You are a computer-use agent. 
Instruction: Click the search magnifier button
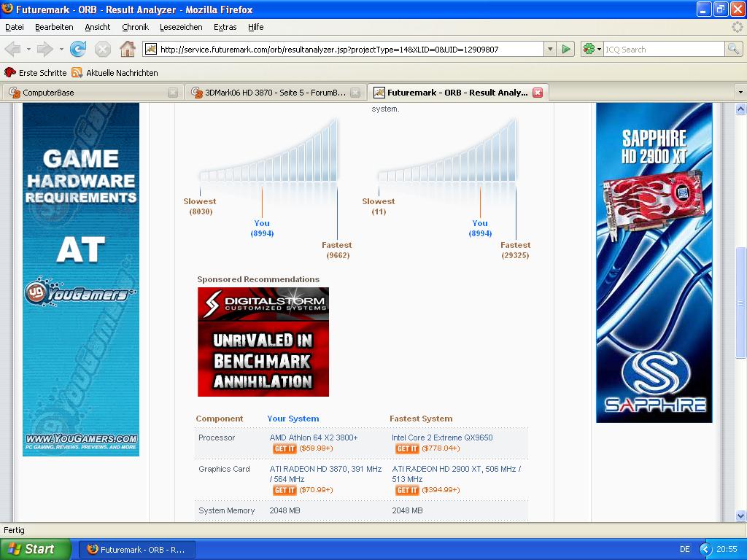click(733, 49)
